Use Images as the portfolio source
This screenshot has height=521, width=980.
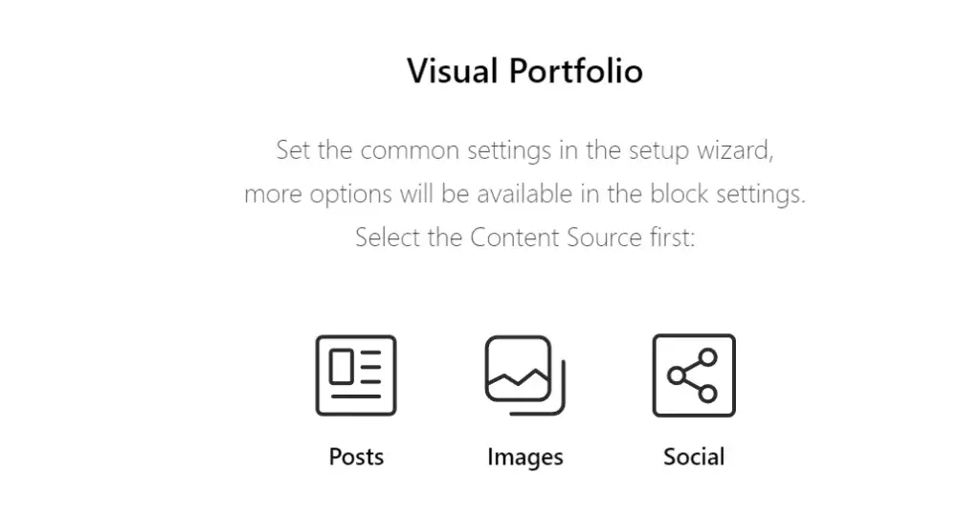[x=524, y=375]
